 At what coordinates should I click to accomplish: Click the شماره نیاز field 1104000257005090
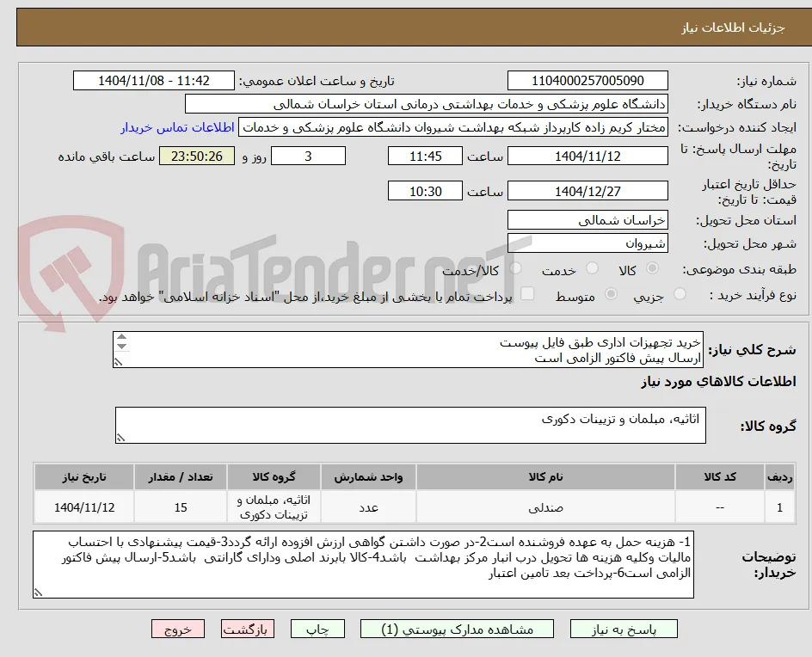[587, 81]
